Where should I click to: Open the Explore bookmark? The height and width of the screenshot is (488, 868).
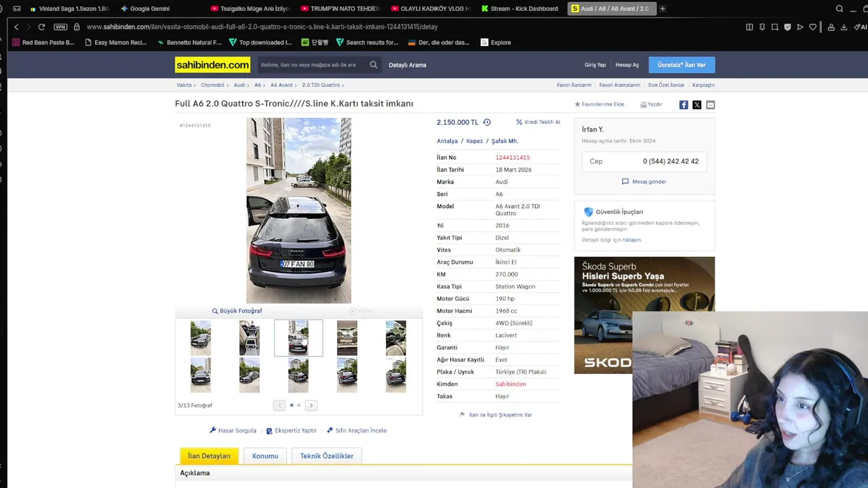pos(496,42)
